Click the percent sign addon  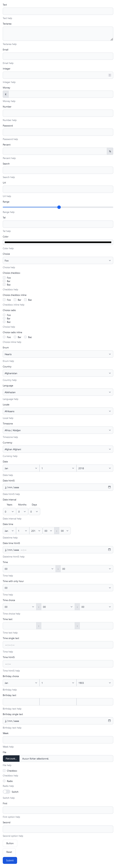(110, 151)
